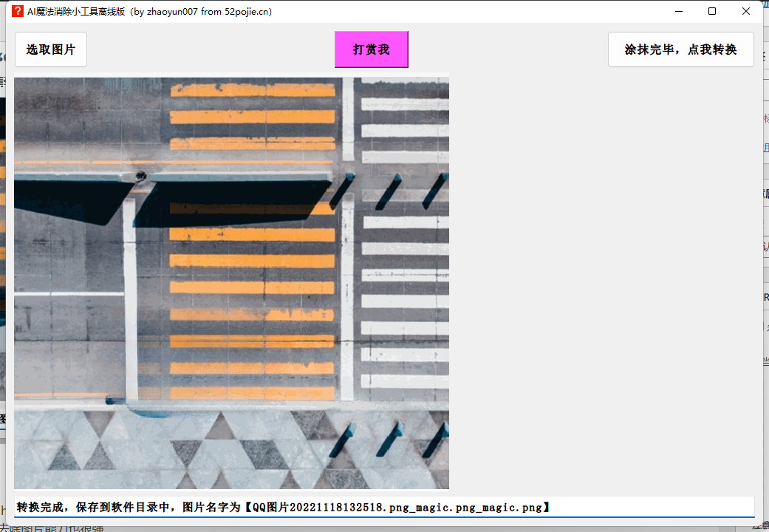Minimize the AI魔法消除 window
Screen dimensions: 769x532
click(678, 11)
